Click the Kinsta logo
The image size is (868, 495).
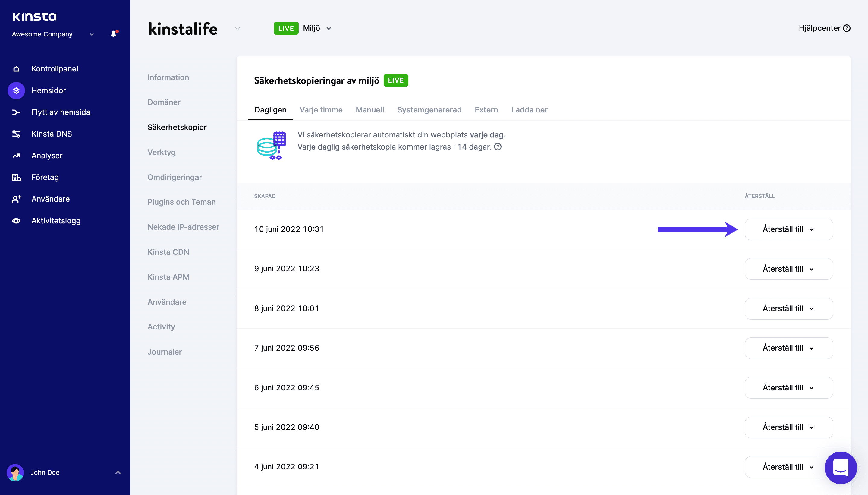click(x=34, y=17)
